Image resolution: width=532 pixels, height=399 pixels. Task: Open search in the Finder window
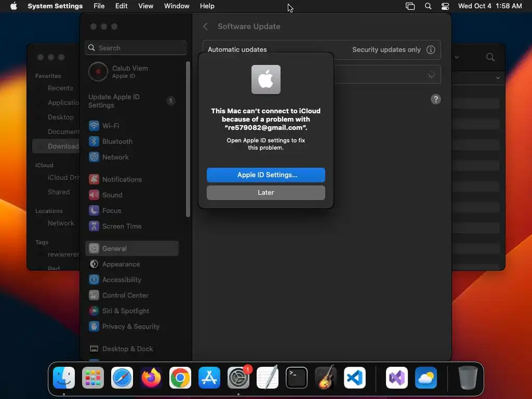(490, 57)
